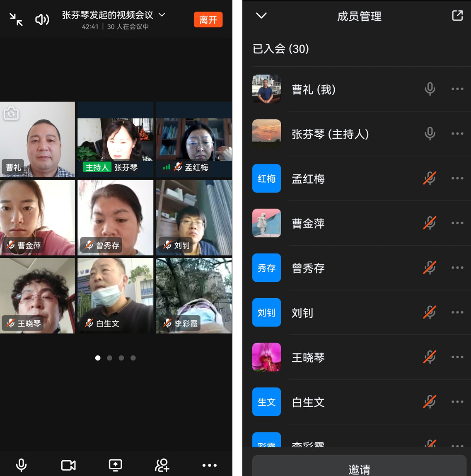Tap the speaker audio output icon
This screenshot has height=476, width=471.
(42, 19)
